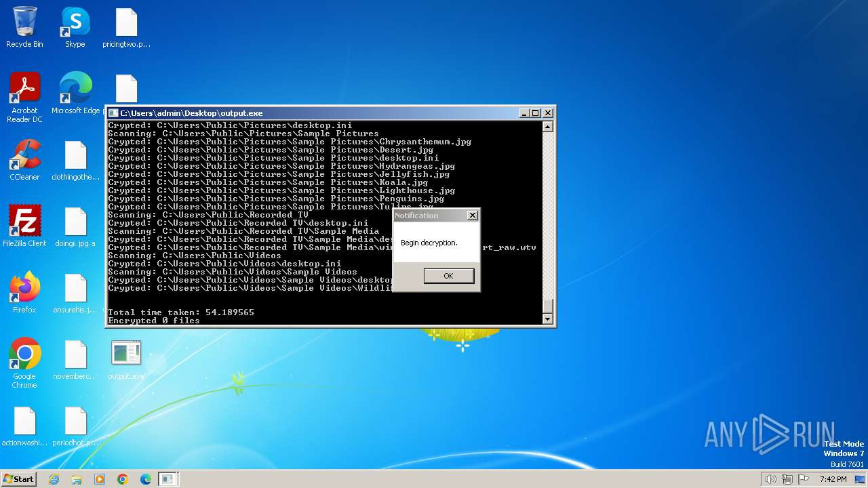This screenshot has height=488, width=868.
Task: Click console scrollbar down arrow
Action: (548, 319)
